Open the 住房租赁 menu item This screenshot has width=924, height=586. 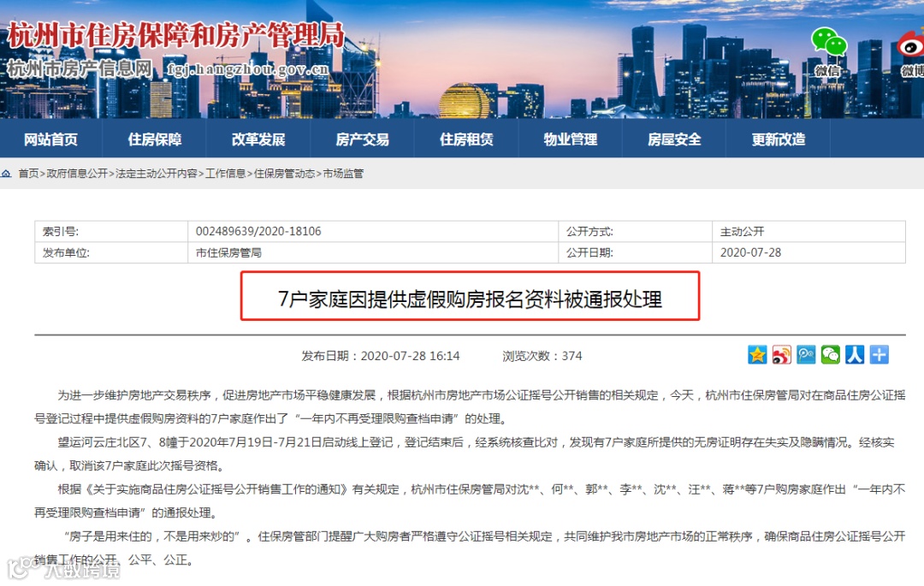[466, 139]
